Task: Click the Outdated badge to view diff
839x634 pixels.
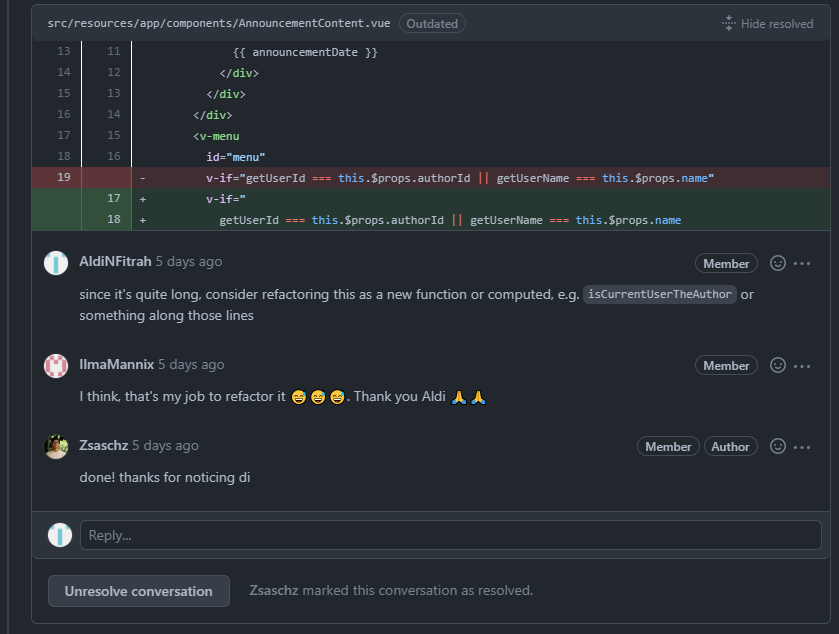Action: [432, 22]
